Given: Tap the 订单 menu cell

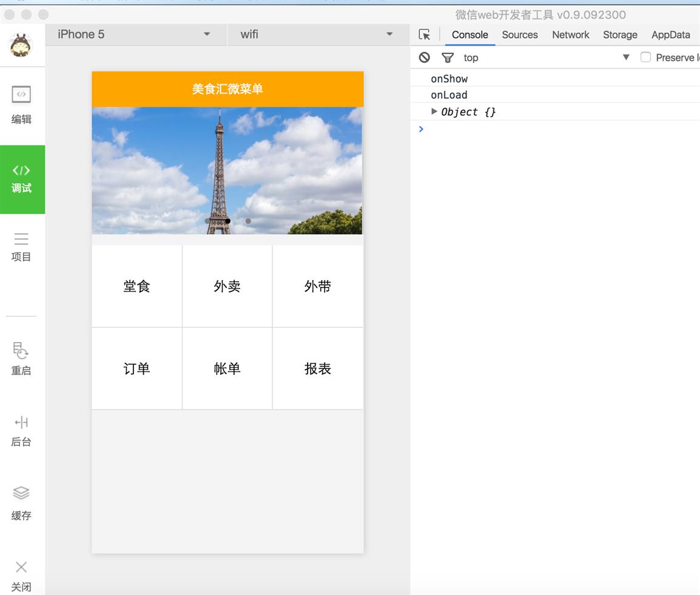Looking at the screenshot, I should point(136,368).
